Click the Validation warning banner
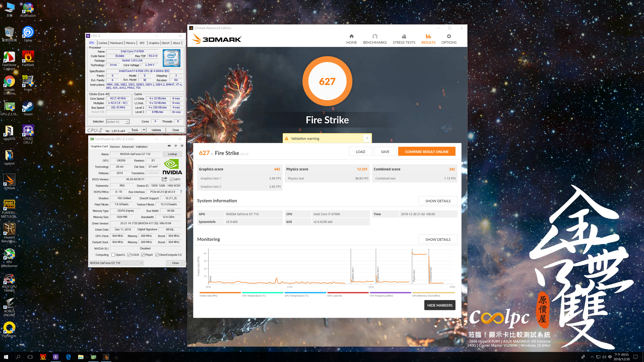Viewport: 644px width, 362px height. (327, 138)
